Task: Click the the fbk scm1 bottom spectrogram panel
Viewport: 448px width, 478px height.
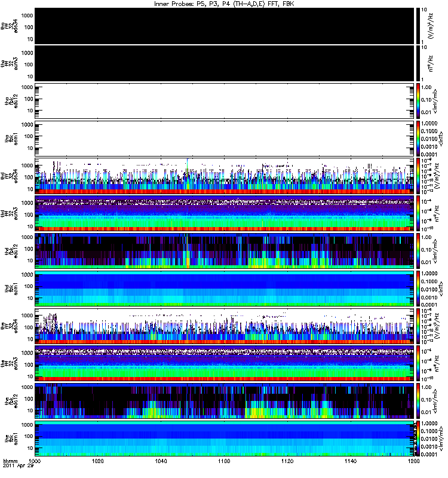Action: pos(224,439)
